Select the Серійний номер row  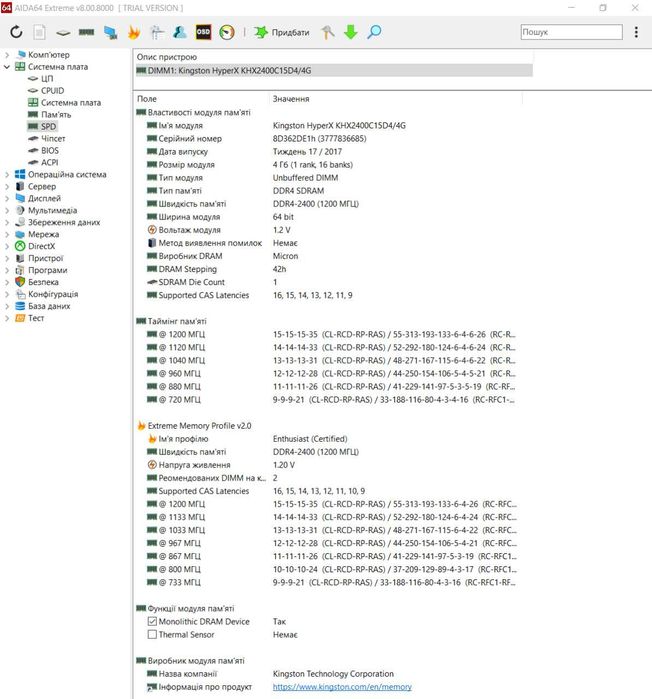[x=328, y=139]
